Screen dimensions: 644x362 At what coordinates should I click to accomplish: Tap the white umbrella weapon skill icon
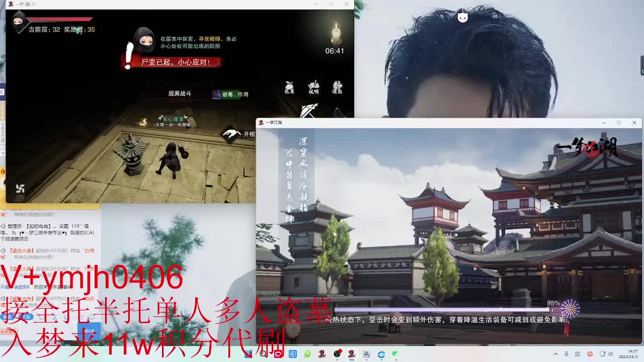point(309,110)
